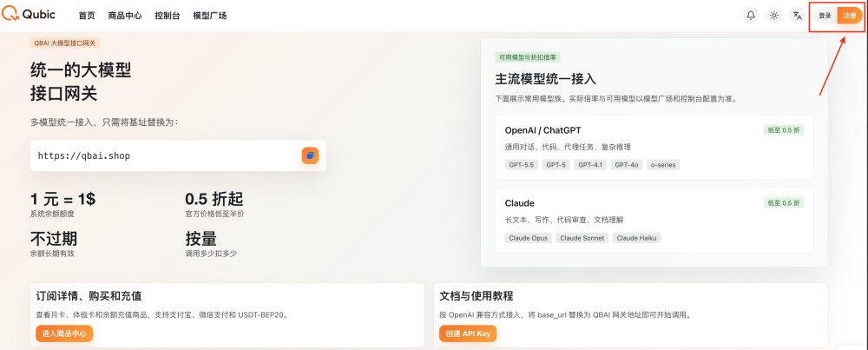The image size is (868, 350).
Task: Select the o-series model tag
Action: [x=663, y=164]
